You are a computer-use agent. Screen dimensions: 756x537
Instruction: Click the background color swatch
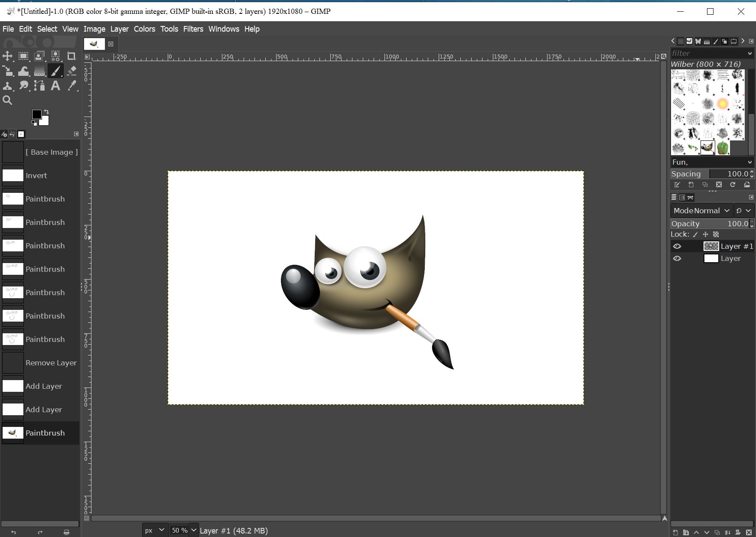45,121
